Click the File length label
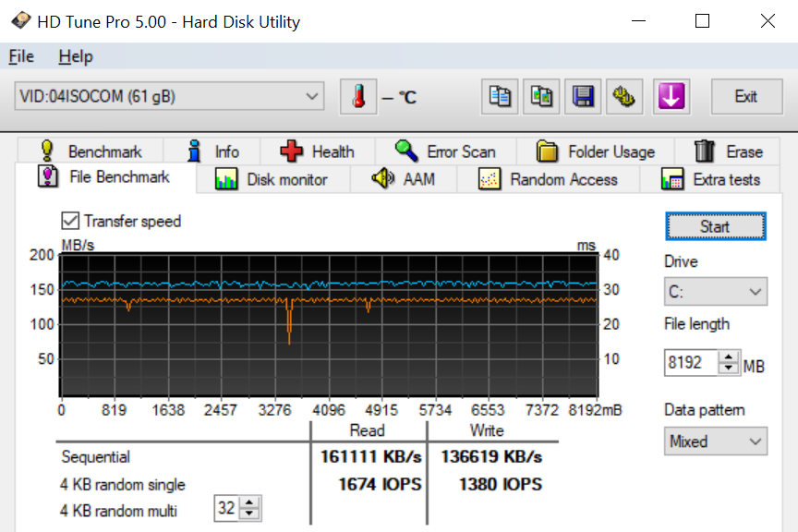The height and width of the screenshot is (532, 798). click(x=696, y=324)
